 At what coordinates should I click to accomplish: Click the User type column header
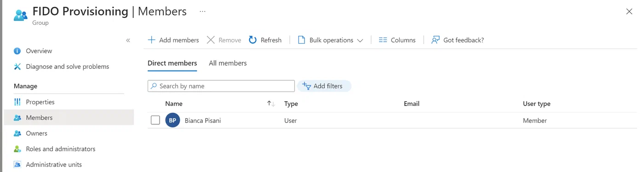[x=537, y=104]
